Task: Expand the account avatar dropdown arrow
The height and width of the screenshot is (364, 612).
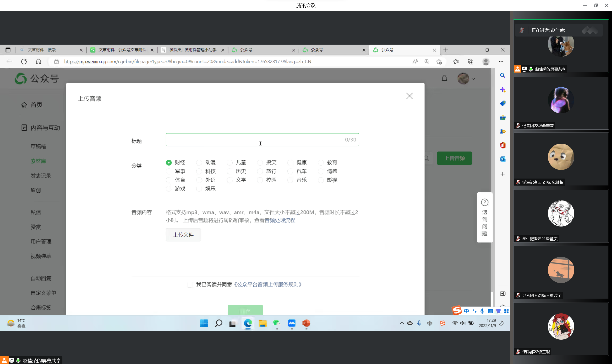Action: click(x=473, y=79)
